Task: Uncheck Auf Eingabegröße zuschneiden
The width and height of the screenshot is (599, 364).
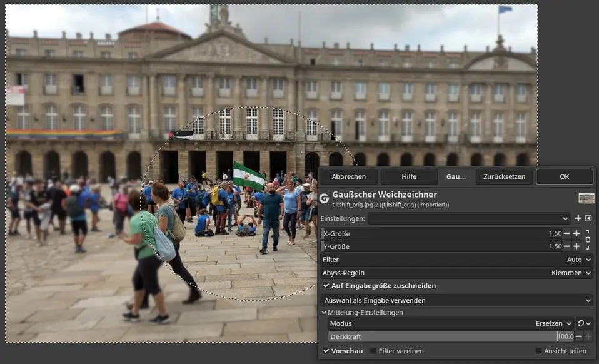Action: pos(326,286)
